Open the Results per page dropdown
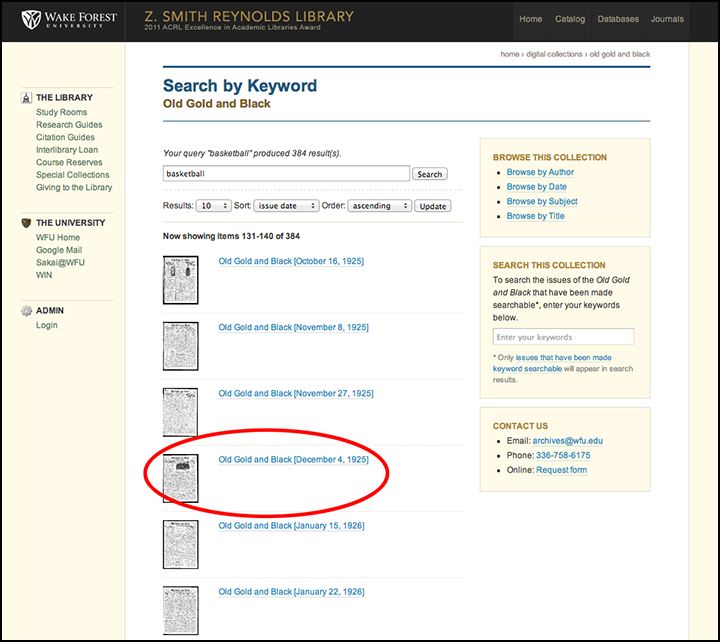The image size is (720, 642). point(213,206)
